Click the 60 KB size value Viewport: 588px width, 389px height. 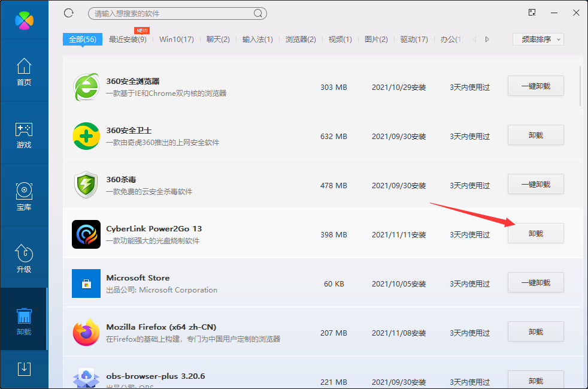click(334, 284)
